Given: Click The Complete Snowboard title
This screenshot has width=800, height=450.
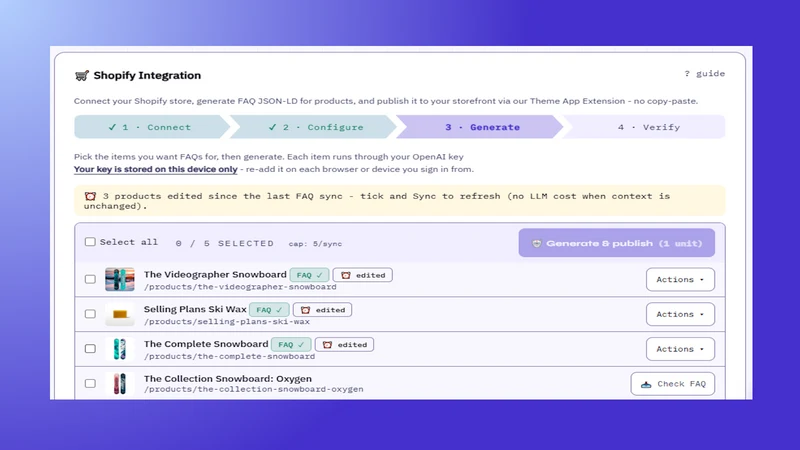Looking at the screenshot, I should pos(206,344).
